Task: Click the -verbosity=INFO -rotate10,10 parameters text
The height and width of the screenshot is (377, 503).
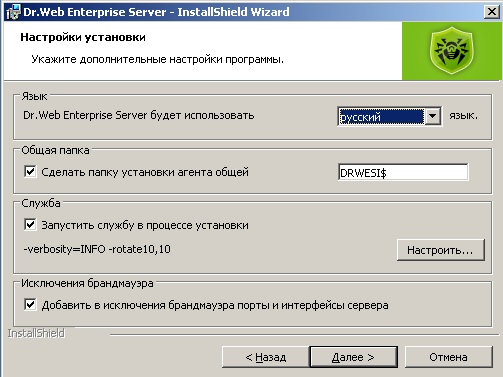Action: [97, 249]
